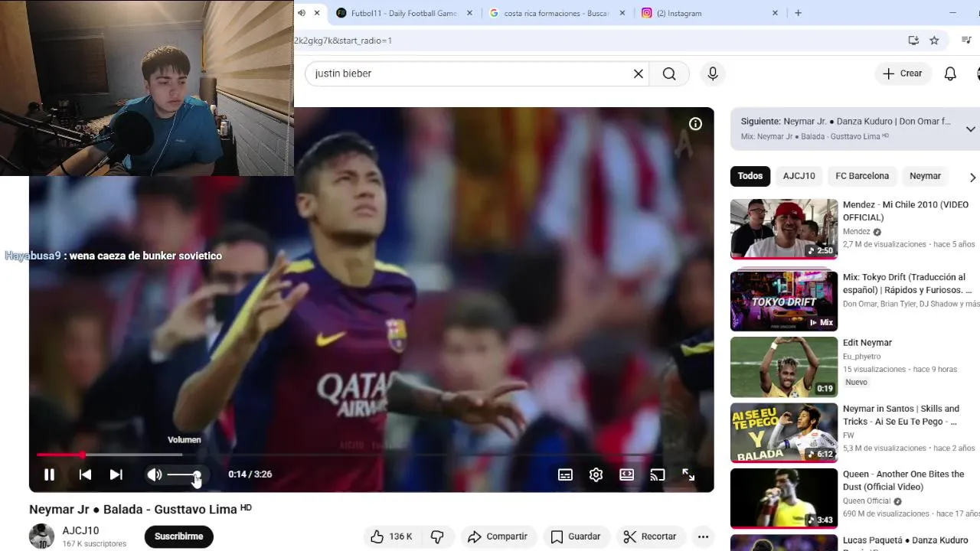
Task: Toggle subtitles in the player
Action: click(x=565, y=474)
